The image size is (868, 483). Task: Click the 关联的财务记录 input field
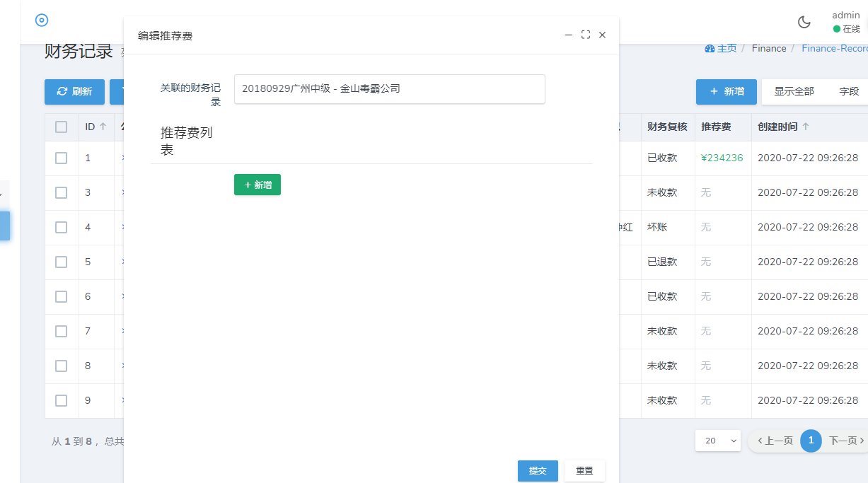pyautogui.click(x=390, y=89)
